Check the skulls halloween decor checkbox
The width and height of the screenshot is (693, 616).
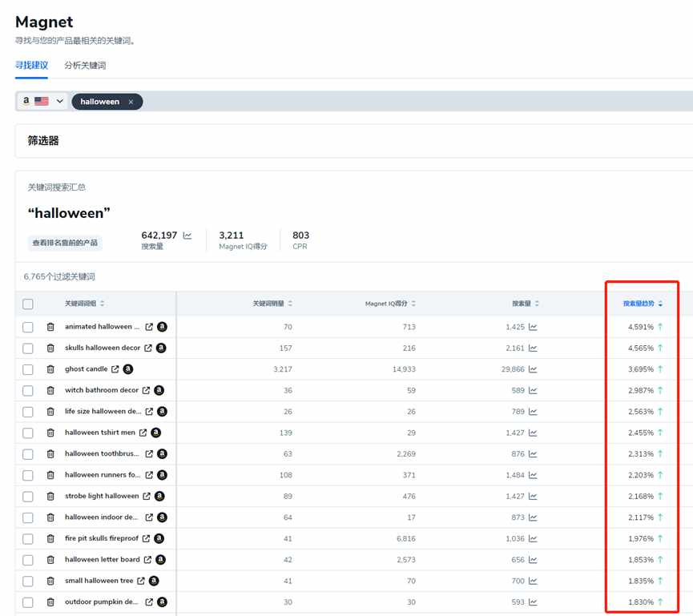[x=28, y=348]
